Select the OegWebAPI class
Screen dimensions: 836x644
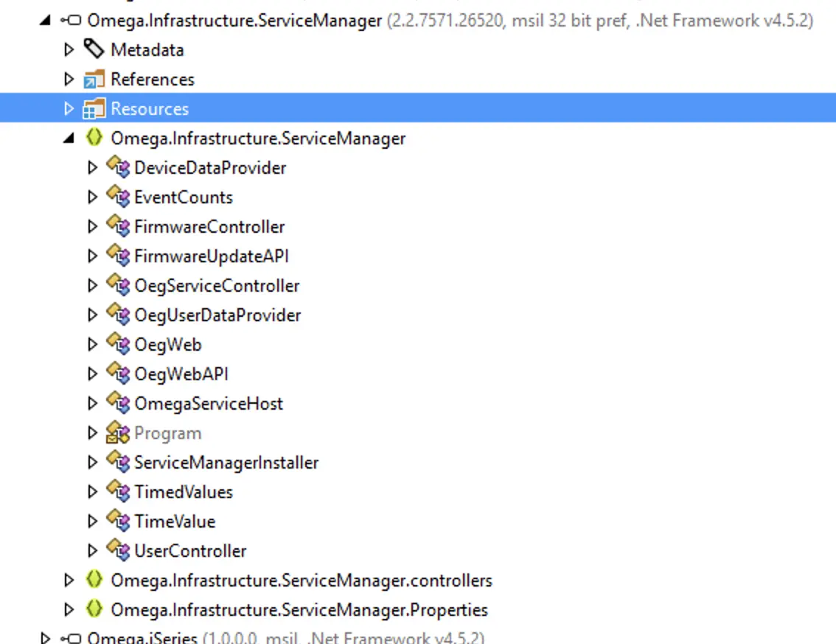tap(181, 374)
